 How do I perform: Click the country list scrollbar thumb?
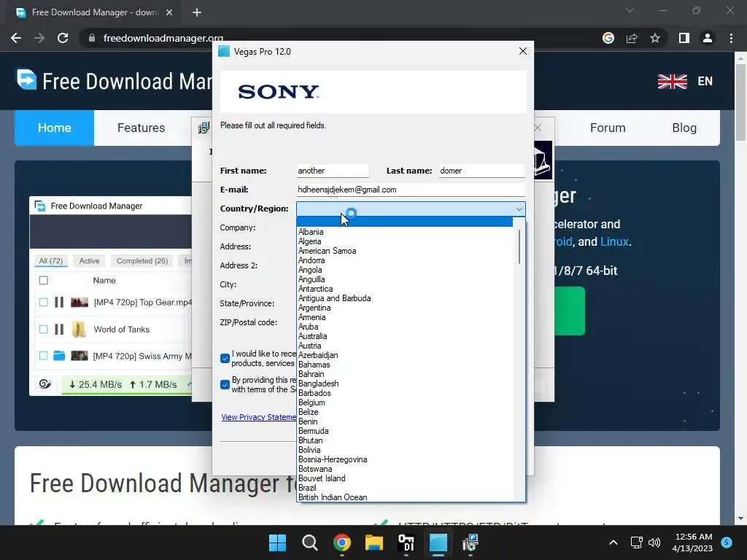coord(519,246)
